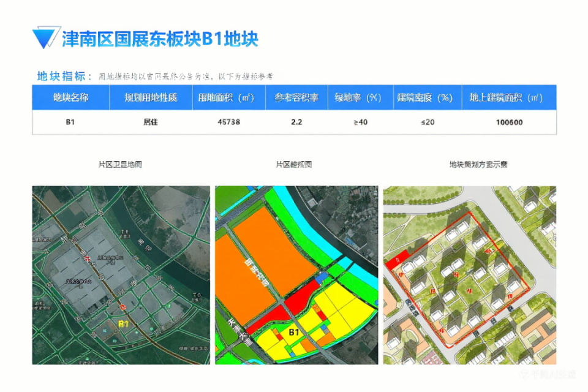This screenshot has height=392, width=588.
Task: Click the yellow B1 label on satellite map
Action: point(123,324)
